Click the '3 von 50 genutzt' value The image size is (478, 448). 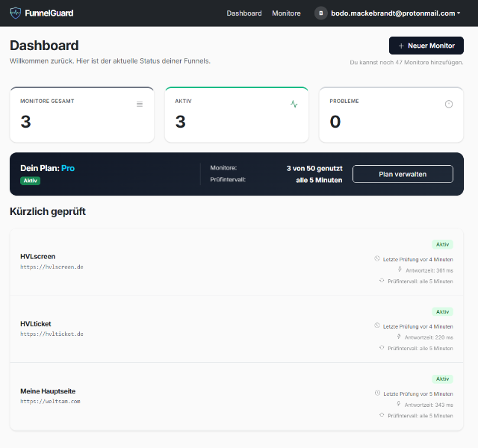click(x=314, y=168)
